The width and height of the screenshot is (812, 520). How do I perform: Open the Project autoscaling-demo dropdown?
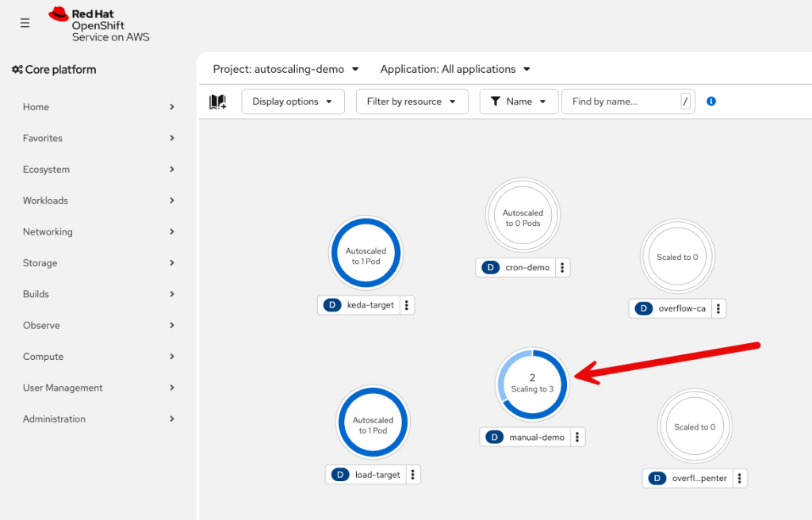click(x=285, y=70)
